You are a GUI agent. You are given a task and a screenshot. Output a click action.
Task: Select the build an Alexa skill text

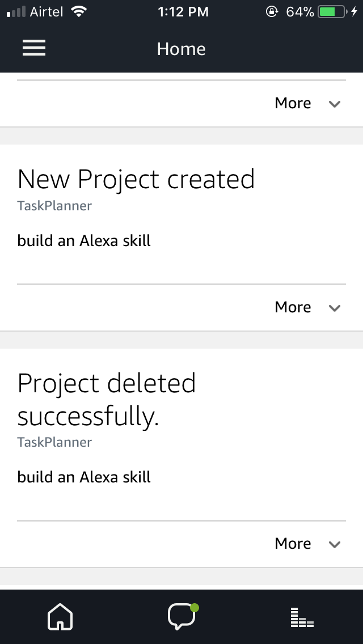coord(84,240)
